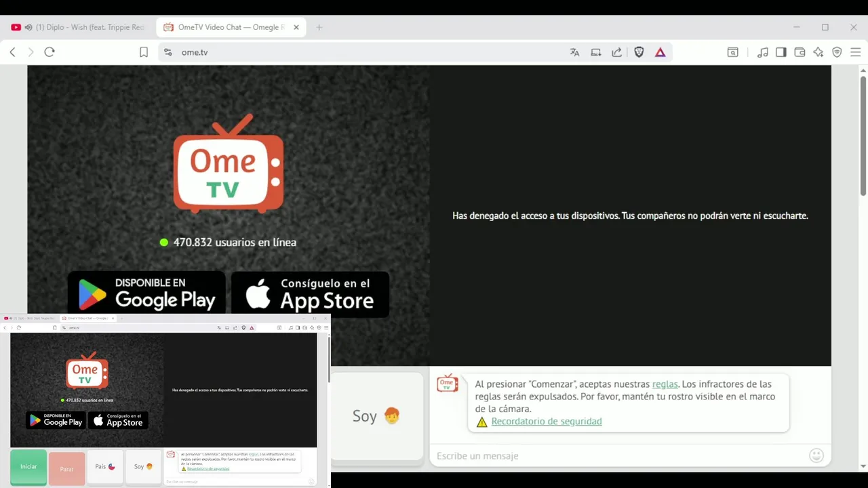Screen dimensions: 868x488
Task: Toggle the browser sidebar panel
Action: (x=781, y=52)
